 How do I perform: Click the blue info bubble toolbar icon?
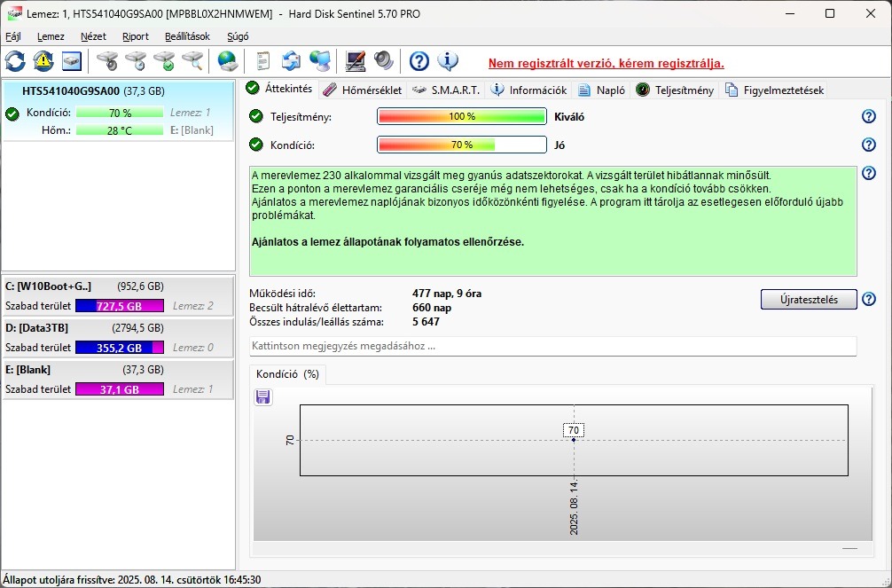(448, 61)
